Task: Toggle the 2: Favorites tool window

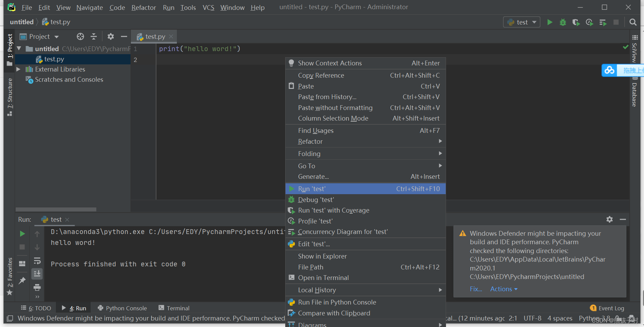Action: tap(10, 276)
